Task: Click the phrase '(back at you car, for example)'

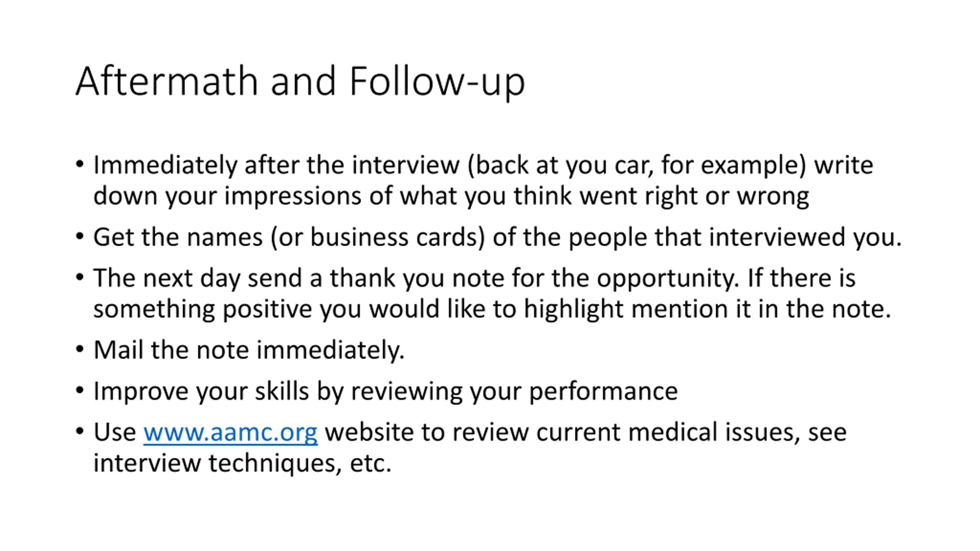Action: [x=637, y=165]
